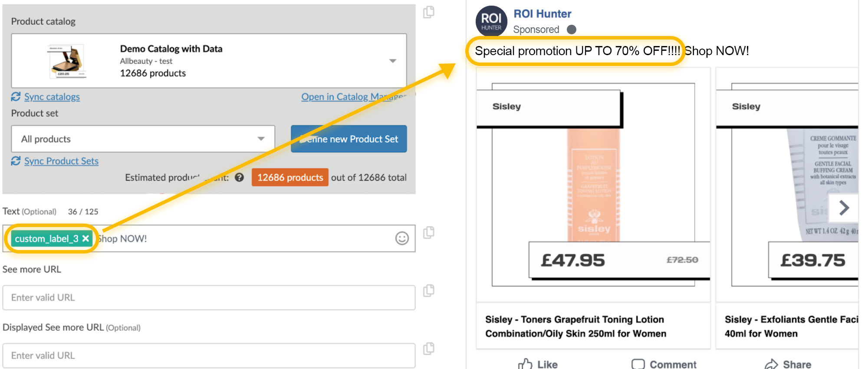The height and width of the screenshot is (369, 868).
Task: Remove the custom_label_3 tag
Action: (x=85, y=238)
